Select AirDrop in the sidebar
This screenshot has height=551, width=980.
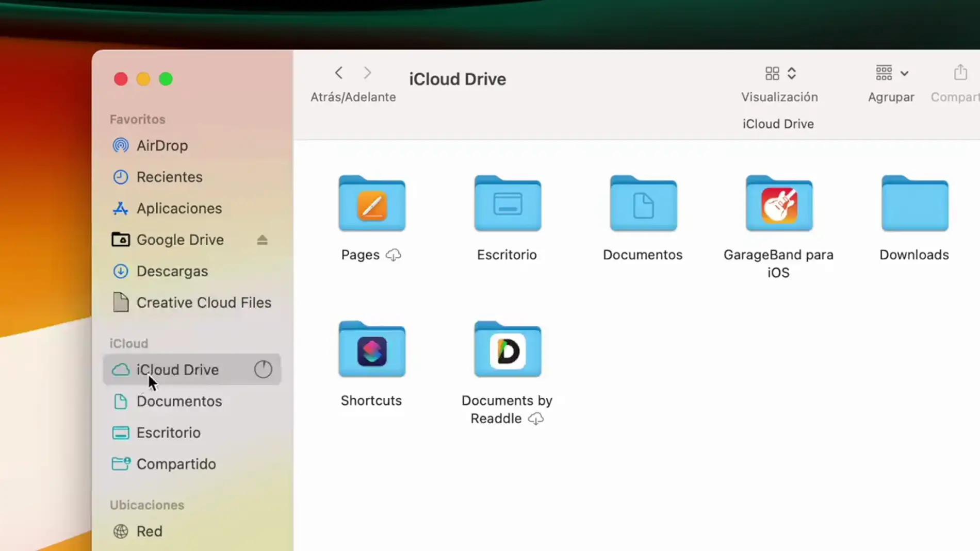[161, 145]
